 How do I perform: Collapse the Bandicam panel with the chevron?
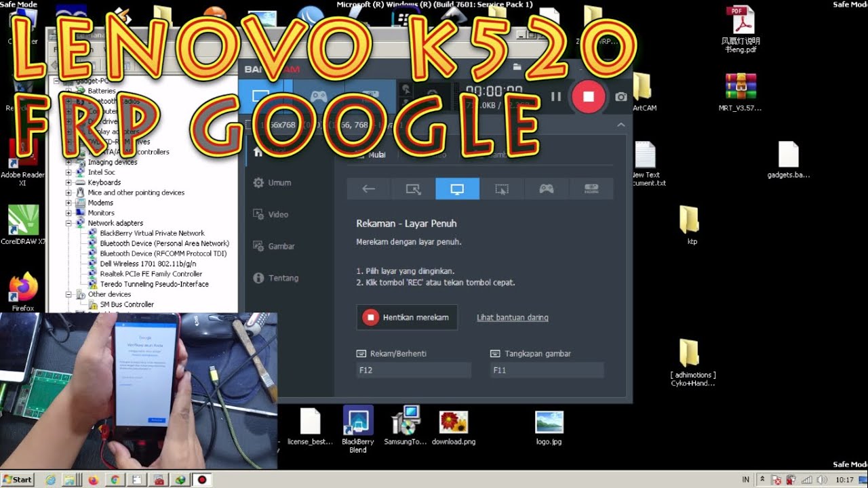tap(620, 125)
